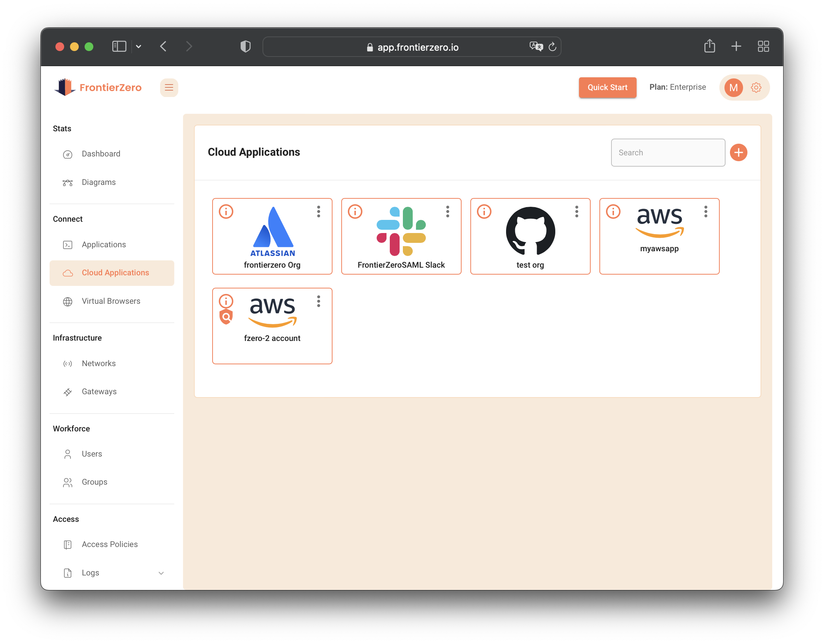
Task: Click the info icon on frontierzero Org card
Action: coord(226,212)
